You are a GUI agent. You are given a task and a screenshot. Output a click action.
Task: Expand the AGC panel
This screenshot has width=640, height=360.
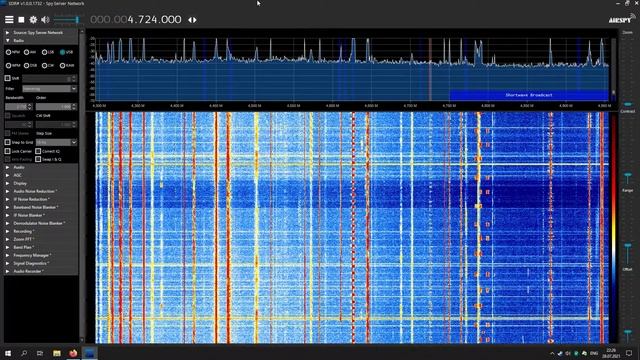click(41, 175)
